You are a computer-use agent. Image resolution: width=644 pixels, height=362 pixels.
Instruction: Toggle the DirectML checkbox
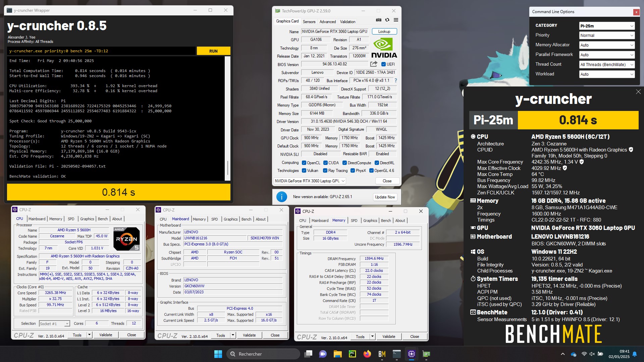pos(377,163)
